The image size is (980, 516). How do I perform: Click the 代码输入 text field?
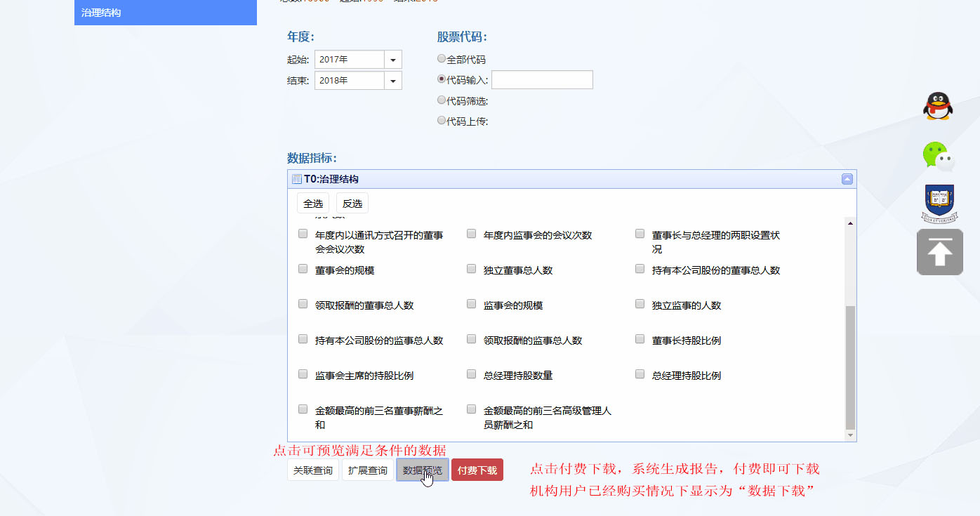[542, 80]
